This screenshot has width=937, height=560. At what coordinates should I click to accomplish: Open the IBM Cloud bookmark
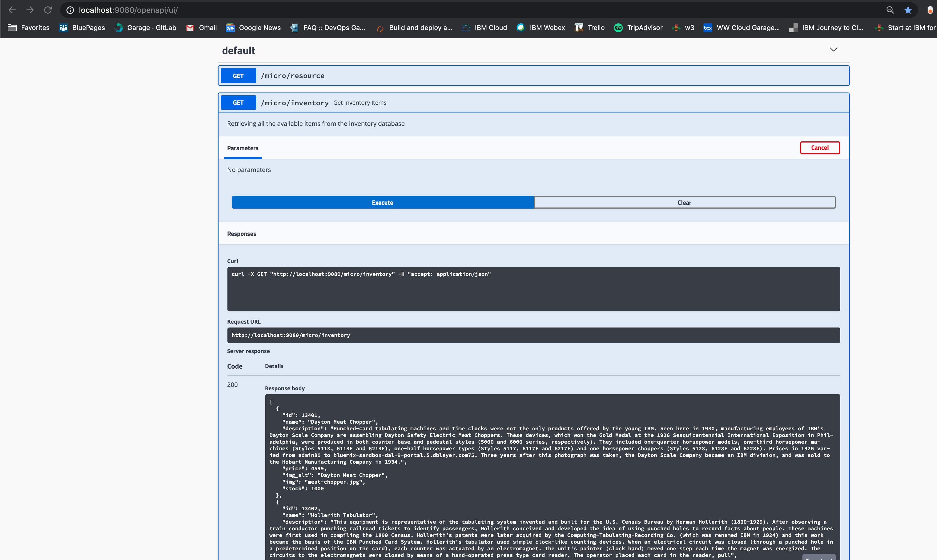485,27
